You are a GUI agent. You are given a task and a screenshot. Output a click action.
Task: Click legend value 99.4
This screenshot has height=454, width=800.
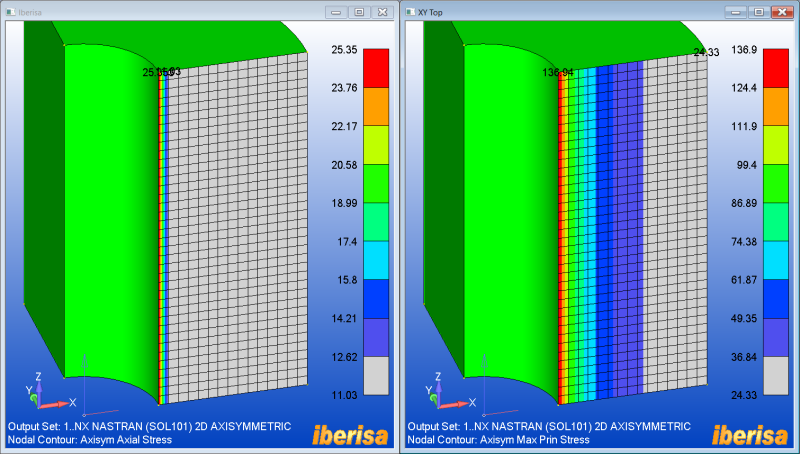[746, 165]
